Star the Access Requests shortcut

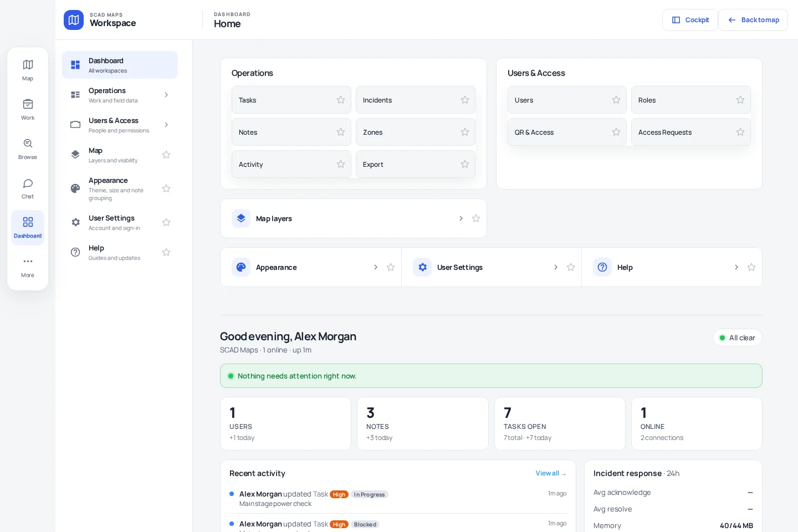pos(740,132)
